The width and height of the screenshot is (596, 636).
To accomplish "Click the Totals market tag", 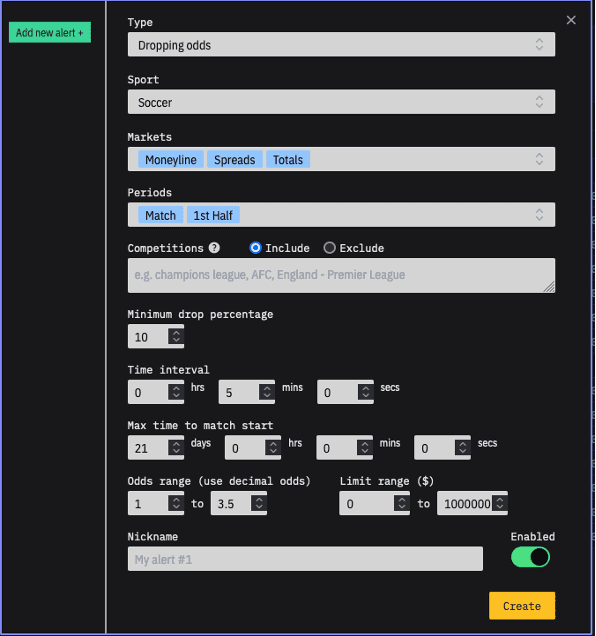I will pos(288,159).
